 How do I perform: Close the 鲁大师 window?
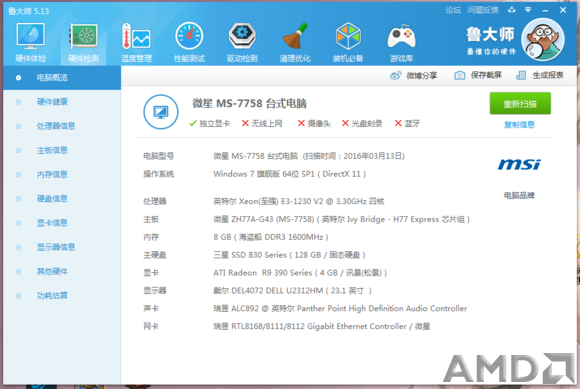point(563,10)
